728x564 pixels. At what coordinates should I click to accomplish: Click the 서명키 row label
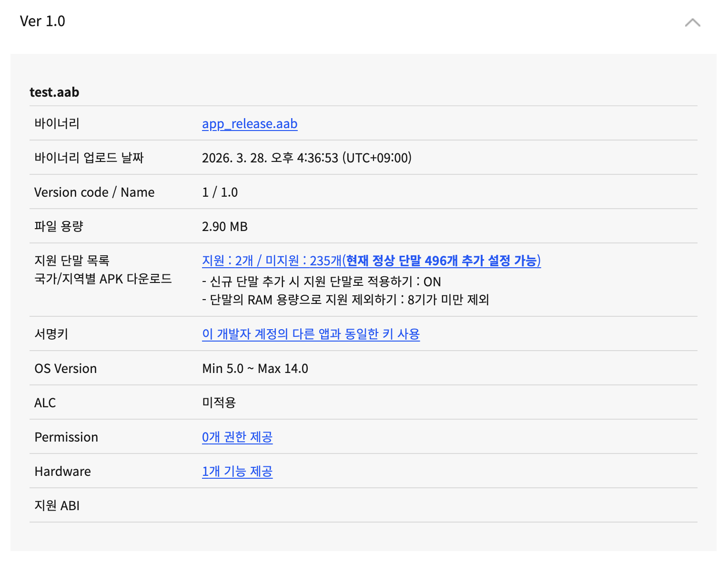(51, 334)
